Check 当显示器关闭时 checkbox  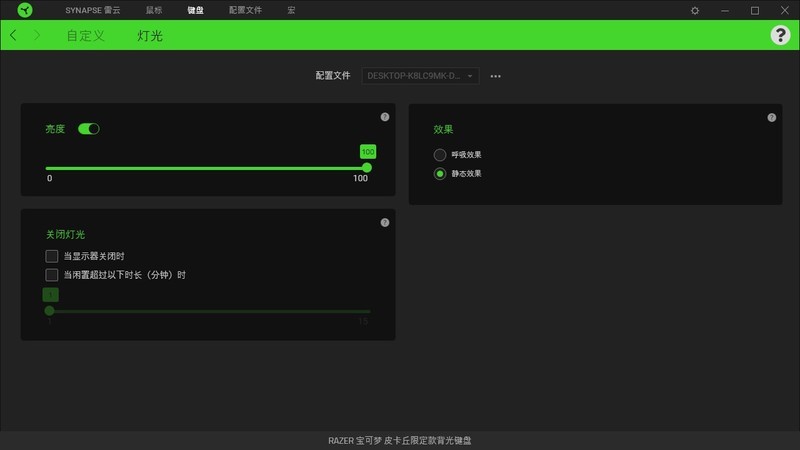click(x=52, y=256)
